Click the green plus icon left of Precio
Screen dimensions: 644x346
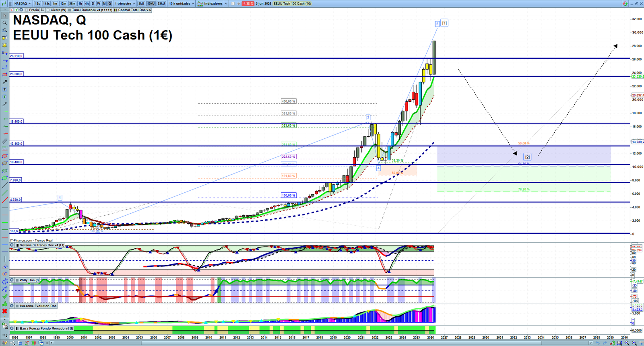click(x=16, y=10)
